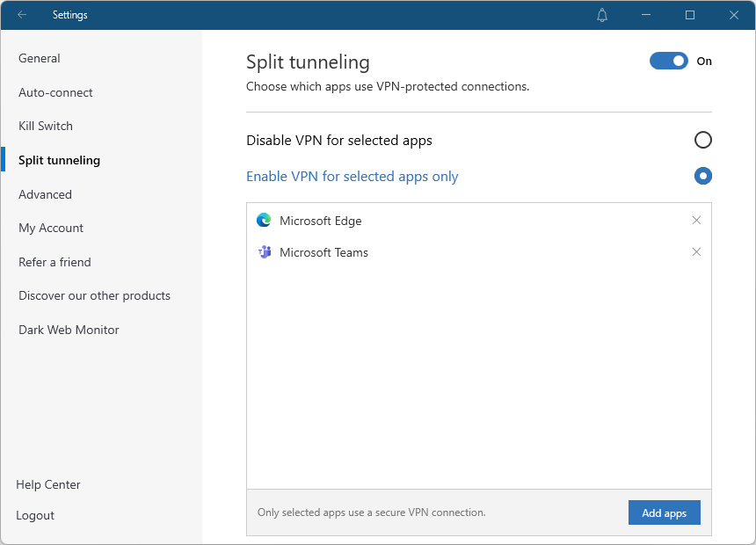This screenshot has width=756, height=545.
Task: Click the Microsoft Teams app icon
Action: (264, 252)
